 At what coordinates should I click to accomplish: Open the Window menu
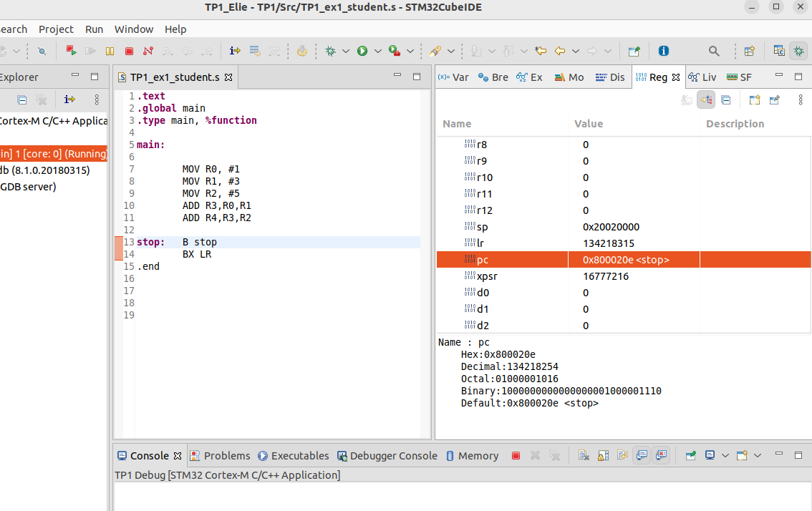point(134,29)
